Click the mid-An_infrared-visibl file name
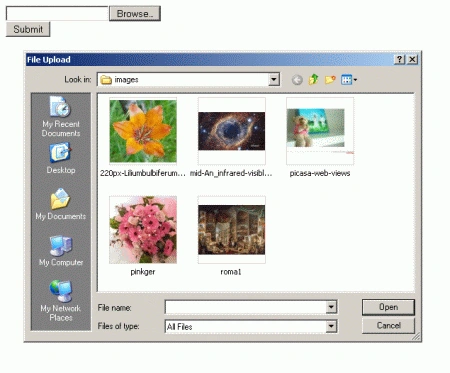Image resolution: width=450 pixels, height=373 pixels. [x=231, y=173]
